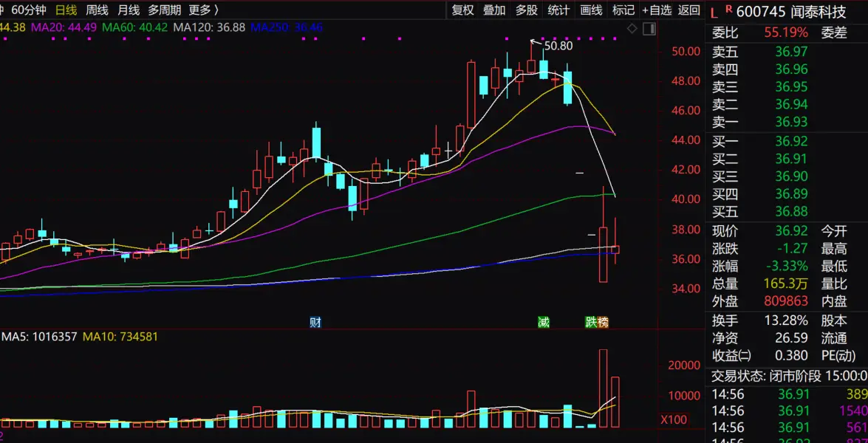Viewport: 868px width, 443px height.
Task: Click the red L badge beside stock code
Action: pyautogui.click(x=714, y=11)
